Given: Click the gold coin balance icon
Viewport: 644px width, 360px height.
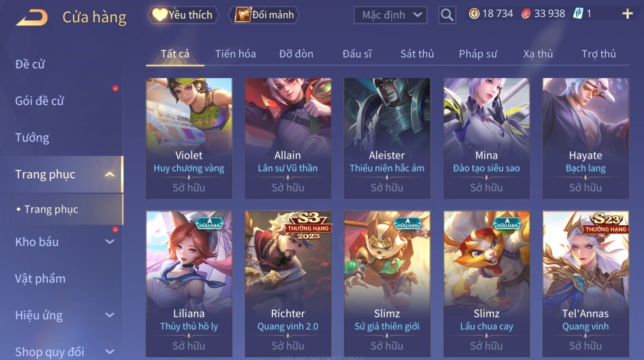Looking at the screenshot, I should pos(474,14).
